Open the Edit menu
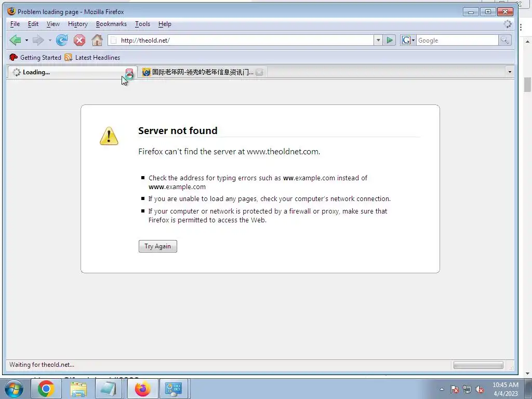The width and height of the screenshot is (532, 399). click(x=33, y=24)
